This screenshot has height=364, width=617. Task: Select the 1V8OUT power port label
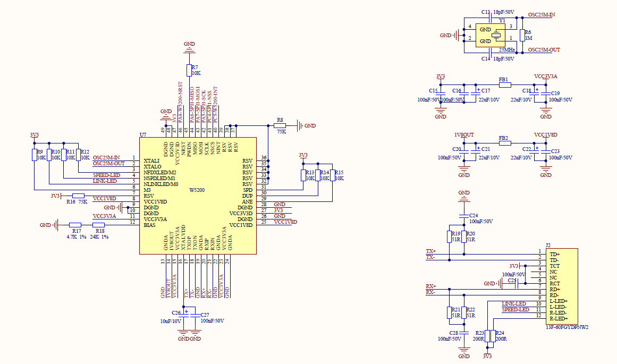pos(464,136)
